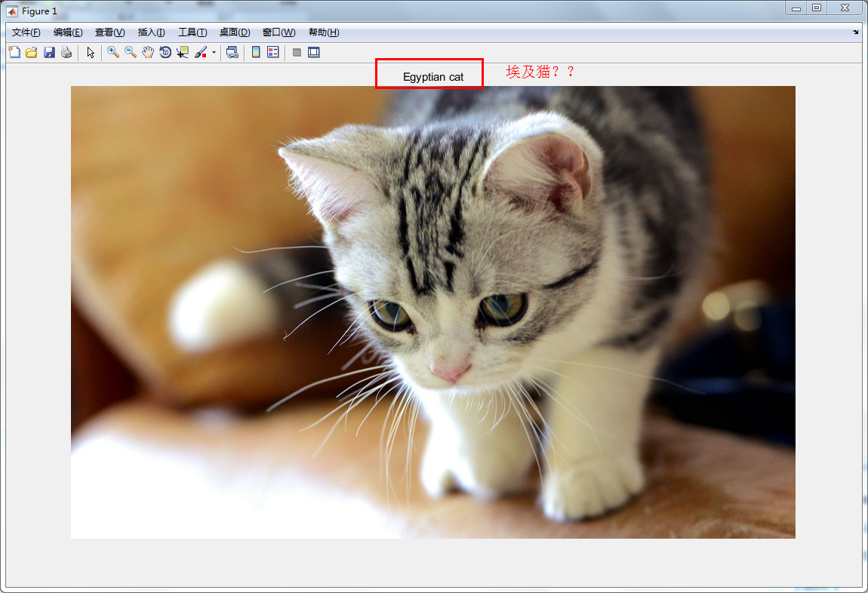Click the cat image in the axes
Screen dimensions: 868x593
[x=433, y=312]
